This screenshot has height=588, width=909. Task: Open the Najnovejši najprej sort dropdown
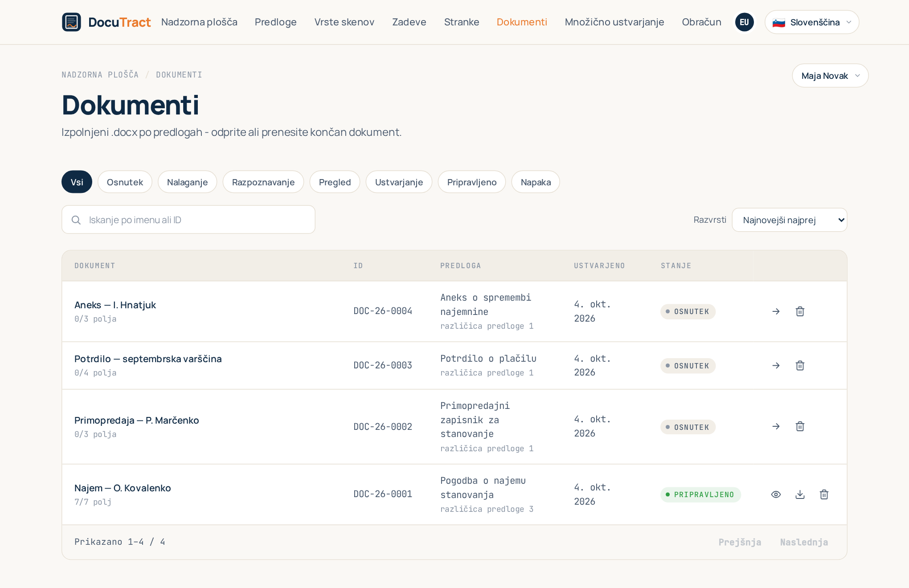coord(790,220)
